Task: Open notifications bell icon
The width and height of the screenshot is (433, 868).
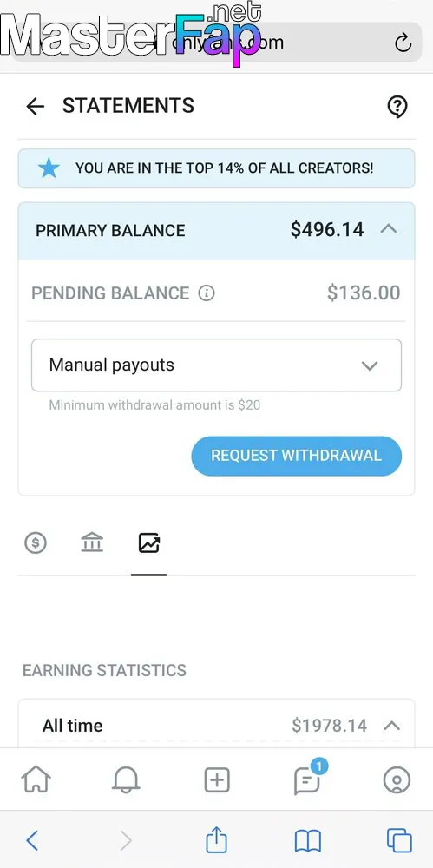Action: coord(126,780)
